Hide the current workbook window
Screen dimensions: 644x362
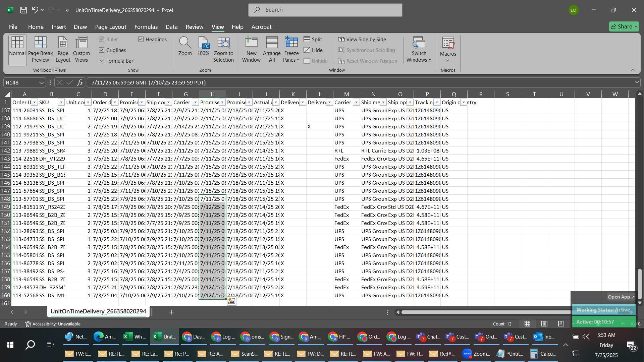coord(313,50)
